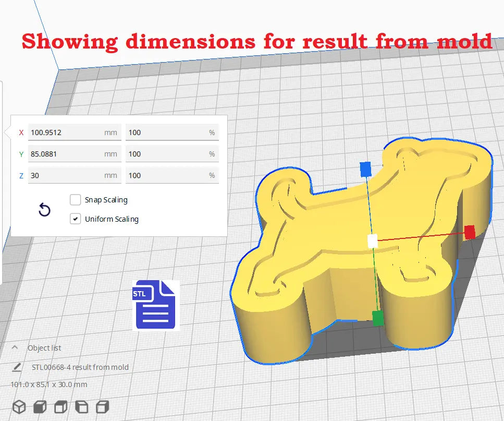Image resolution: width=504 pixels, height=421 pixels.
Task: Click the red X-axis scale handle
Action: click(x=470, y=232)
